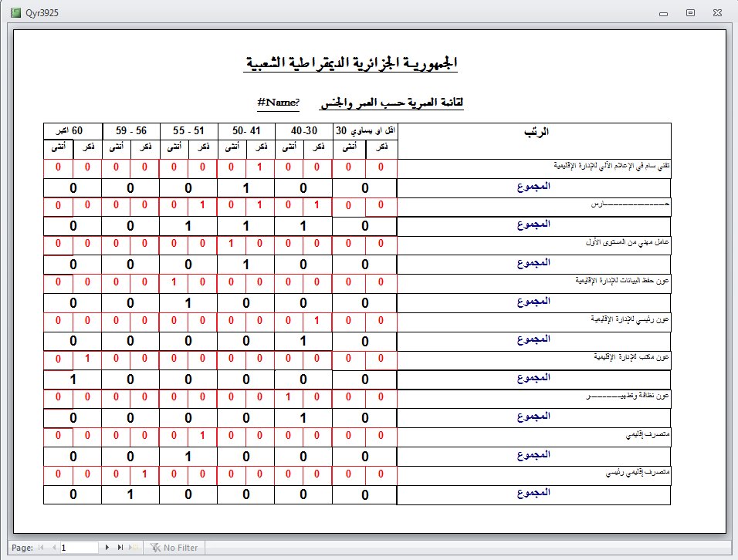Viewport: 738px width, 560px height.
Task: Click the rank عون مكتب للإدارة الإقليمية
Action: click(x=631, y=357)
